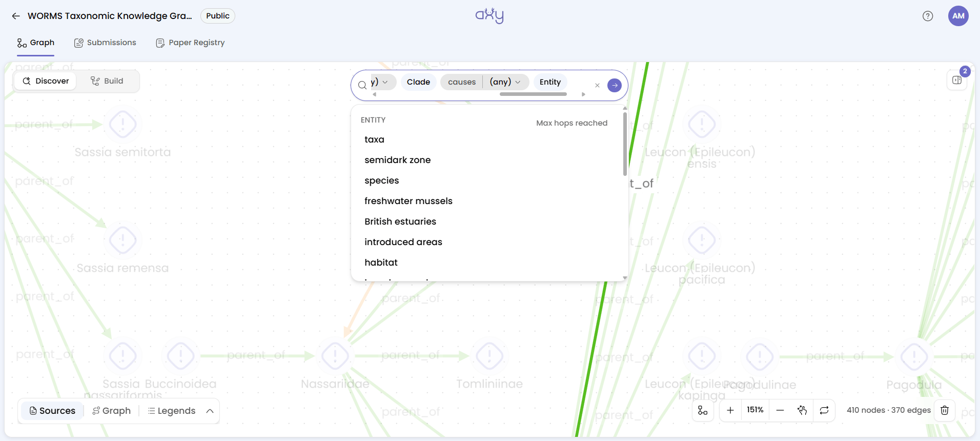980x441 pixels.
Task: Click the Clade chip in the query
Action: pyautogui.click(x=418, y=82)
